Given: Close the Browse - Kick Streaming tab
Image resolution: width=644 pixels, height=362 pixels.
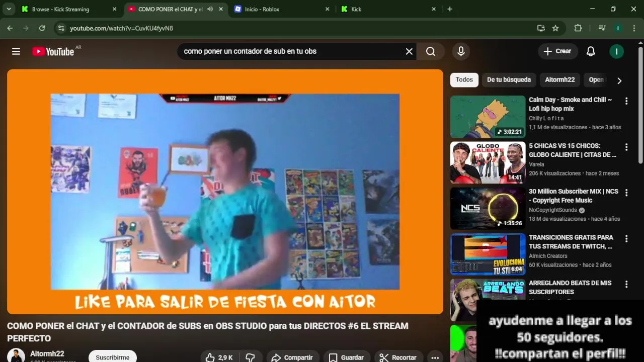Looking at the screenshot, I should (114, 9).
